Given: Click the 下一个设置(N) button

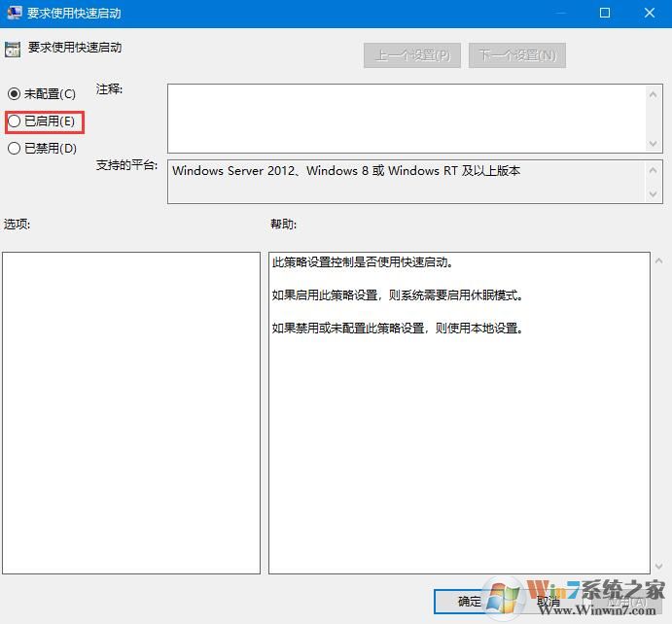Looking at the screenshot, I should coord(516,55).
